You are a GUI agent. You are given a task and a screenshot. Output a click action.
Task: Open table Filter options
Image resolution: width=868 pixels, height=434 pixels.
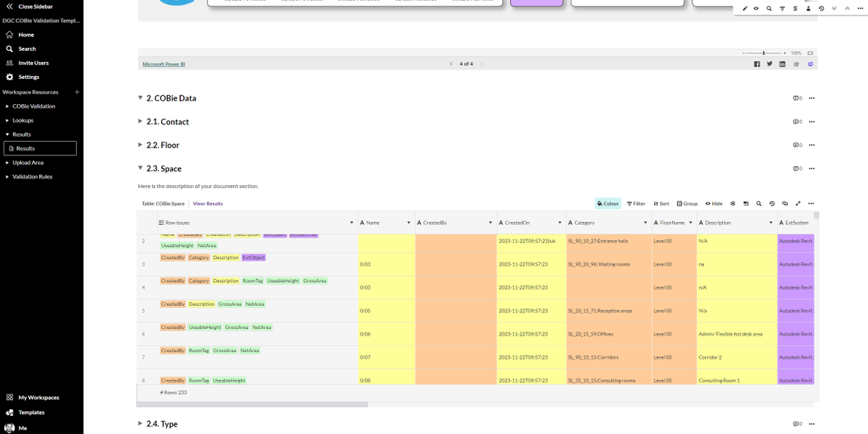[636, 204]
